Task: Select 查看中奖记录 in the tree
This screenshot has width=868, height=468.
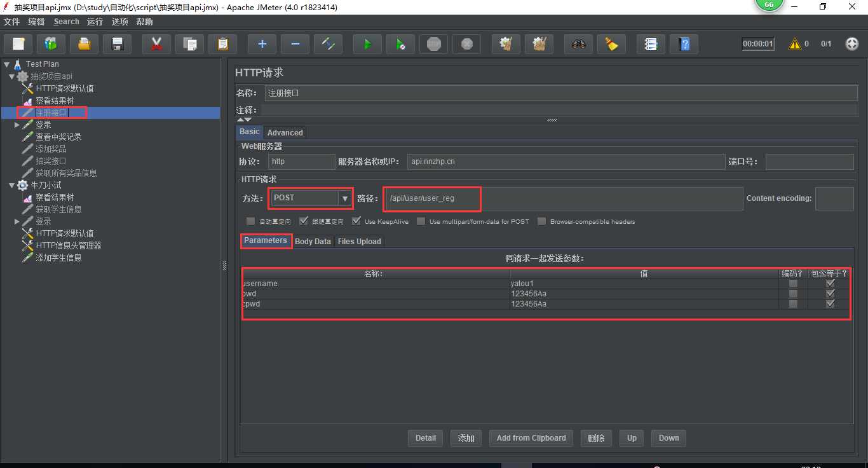Action: 58,137
